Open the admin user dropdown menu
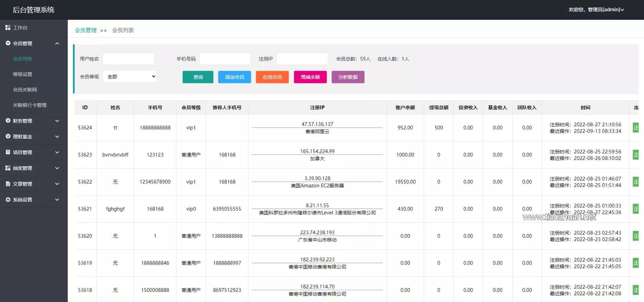The width and height of the screenshot is (644, 302). coord(596,10)
